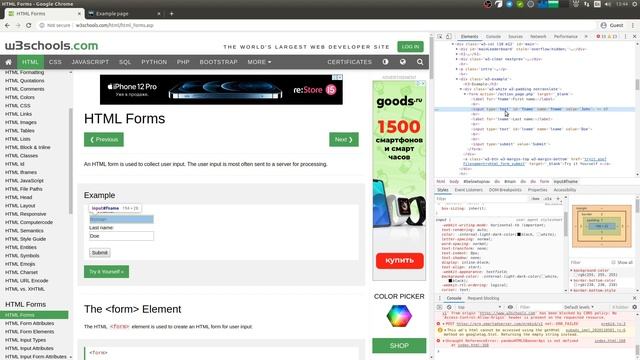Open the globe translate icon in navbar
Image resolution: width=640 pixels, height=360 pixels.
pyautogui.click(x=402, y=62)
